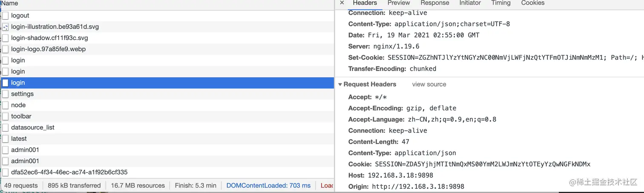Switch to the Preview tab

point(398,3)
